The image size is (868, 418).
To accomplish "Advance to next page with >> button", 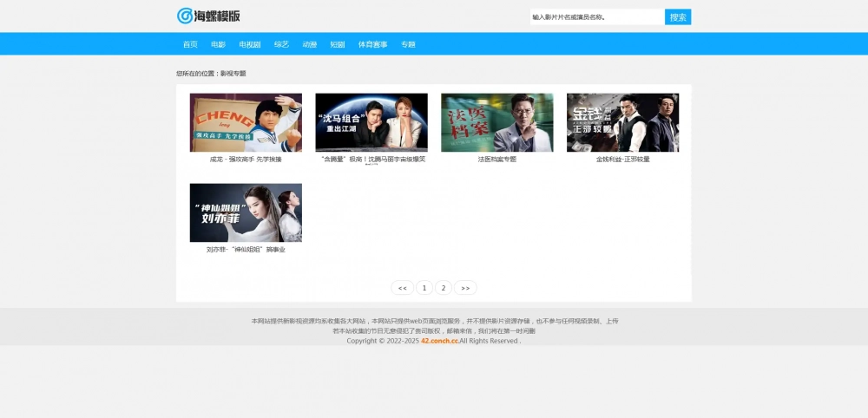I will point(465,288).
